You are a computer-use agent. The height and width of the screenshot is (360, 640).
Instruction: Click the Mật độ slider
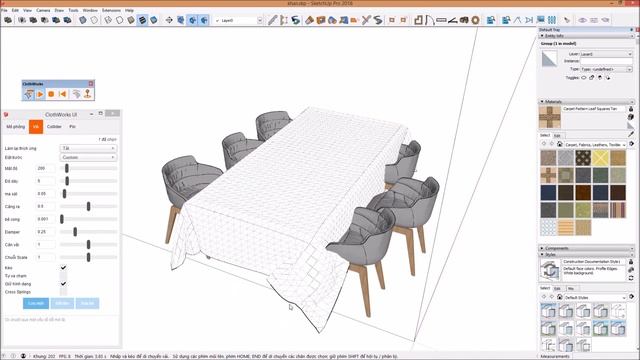point(88,168)
